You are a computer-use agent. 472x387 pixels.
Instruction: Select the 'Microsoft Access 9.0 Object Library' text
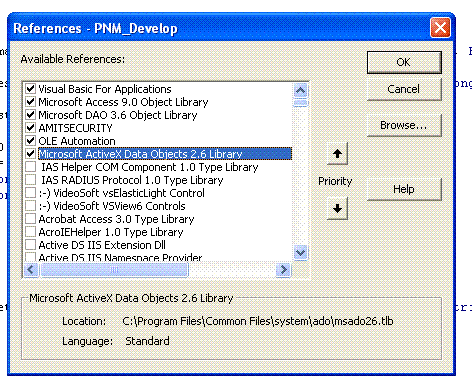click(123, 102)
